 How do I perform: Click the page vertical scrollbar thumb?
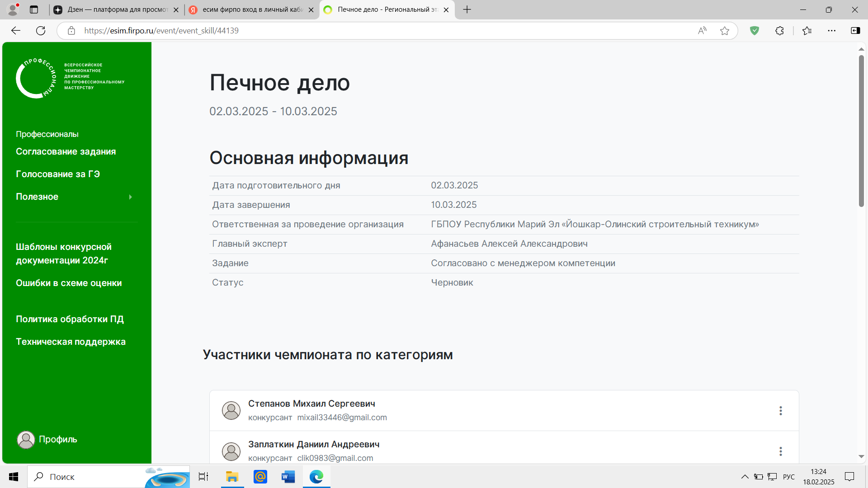861,131
